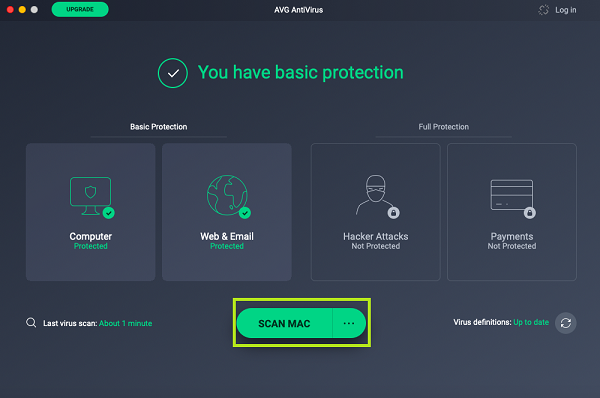
Task: Open the Computer protection tile
Action: pyautogui.click(x=91, y=212)
